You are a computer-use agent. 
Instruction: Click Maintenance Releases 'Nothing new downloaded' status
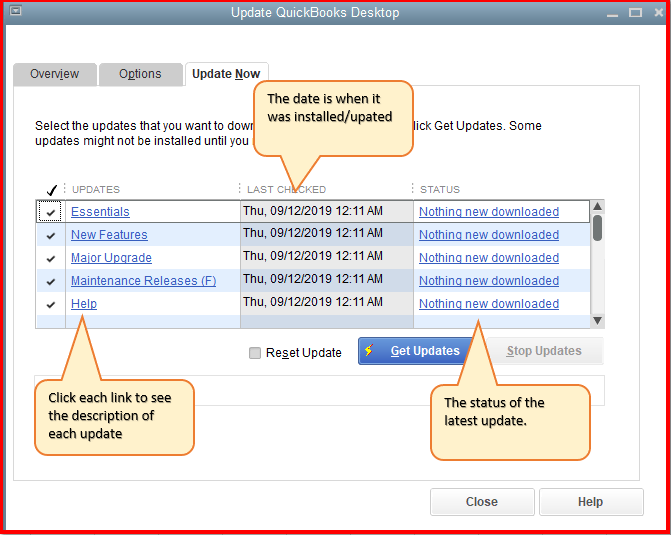point(489,281)
